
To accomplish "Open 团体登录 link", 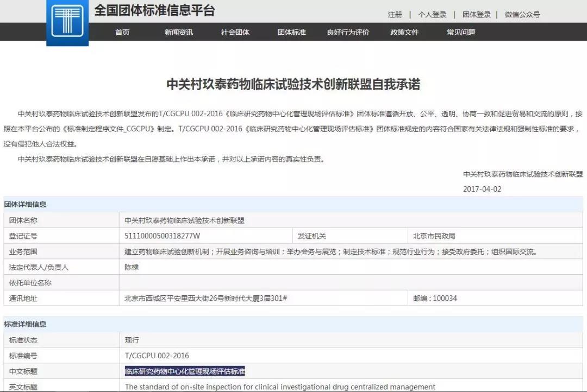I will (477, 15).
